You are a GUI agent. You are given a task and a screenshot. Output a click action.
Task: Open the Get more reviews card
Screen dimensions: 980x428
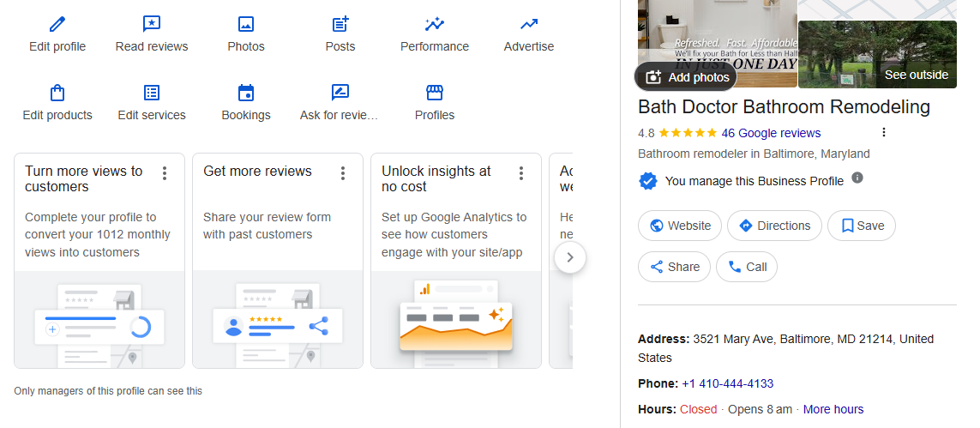click(278, 261)
